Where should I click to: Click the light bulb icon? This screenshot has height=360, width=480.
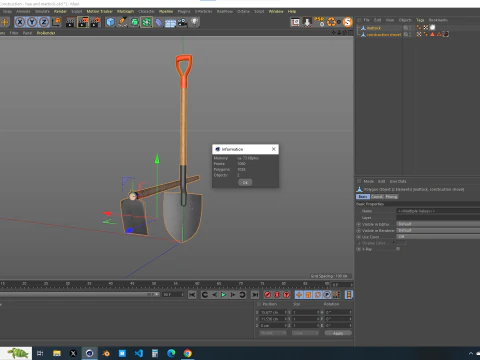tap(195, 22)
